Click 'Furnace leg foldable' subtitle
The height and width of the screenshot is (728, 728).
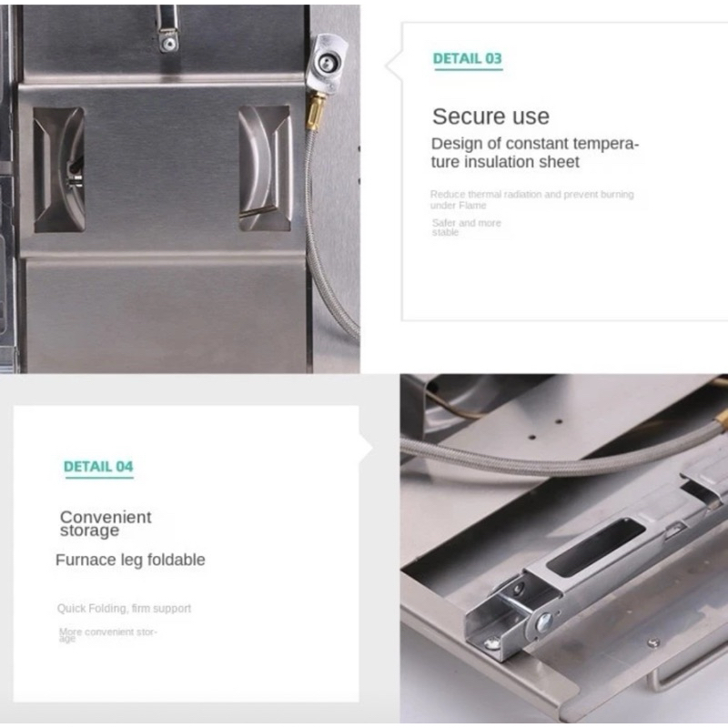coord(130,560)
